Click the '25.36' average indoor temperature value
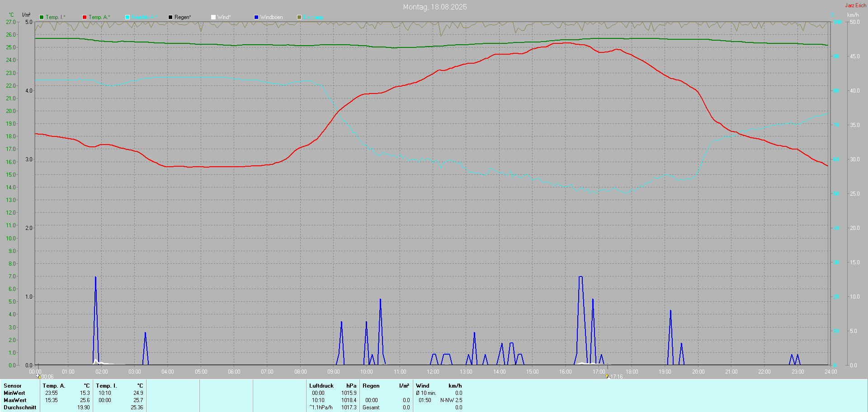 [x=137, y=407]
